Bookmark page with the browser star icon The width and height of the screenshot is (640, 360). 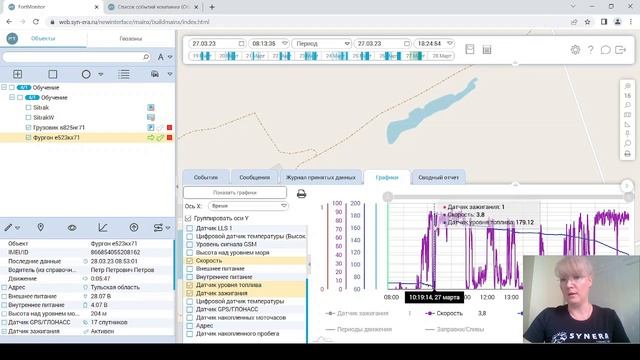pos(587,22)
